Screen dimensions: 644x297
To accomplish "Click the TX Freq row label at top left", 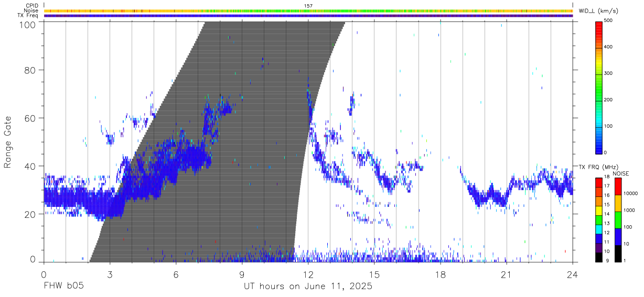I will (x=28, y=16).
